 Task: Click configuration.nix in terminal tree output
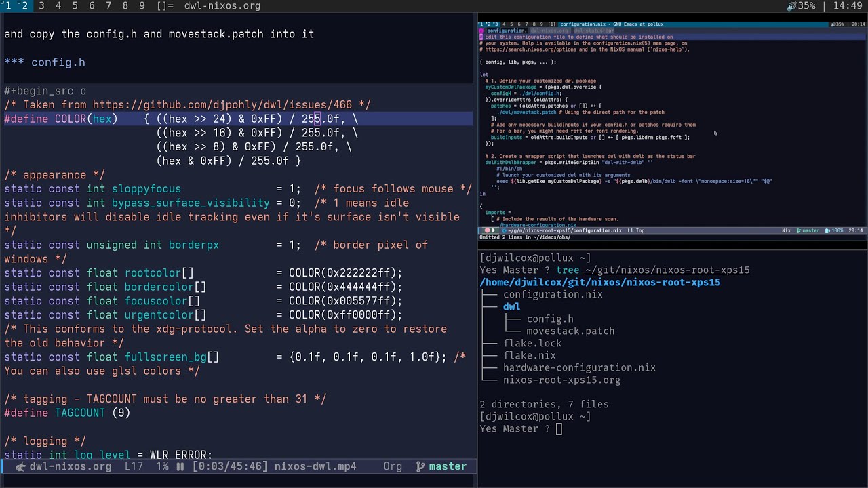553,294
